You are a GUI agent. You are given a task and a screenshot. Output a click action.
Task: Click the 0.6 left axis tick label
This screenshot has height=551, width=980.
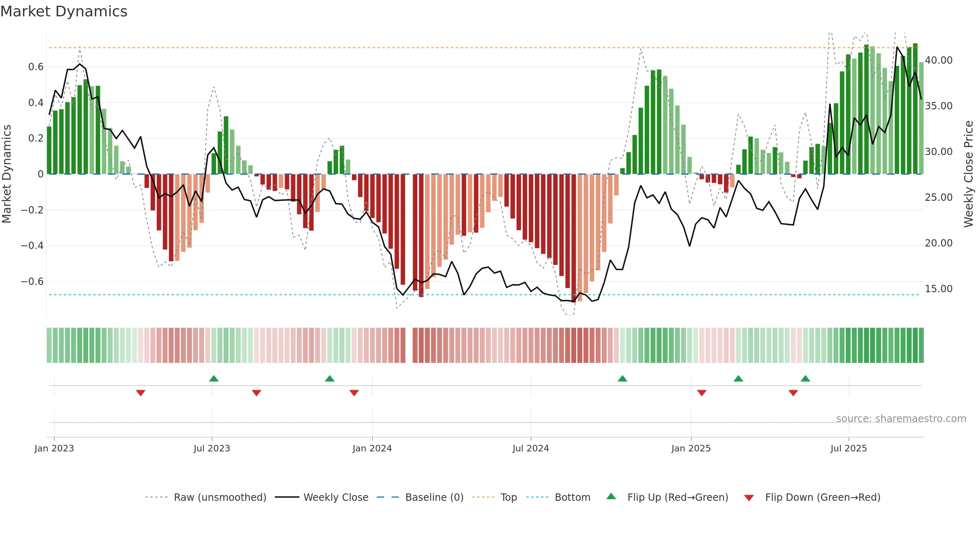coord(36,67)
